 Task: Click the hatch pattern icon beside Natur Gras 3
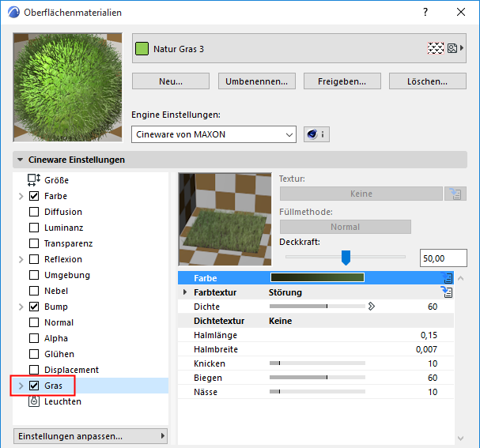point(435,48)
